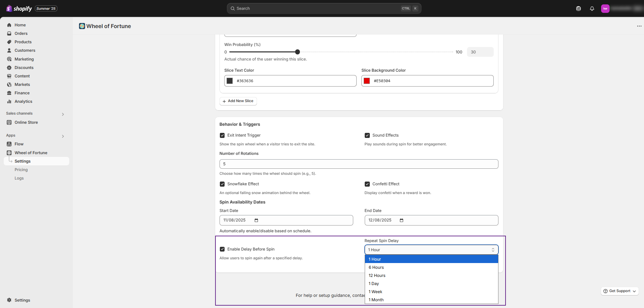Screen dimensions: 644x308
Task: Click the Marketing target icon
Action: [9, 59]
